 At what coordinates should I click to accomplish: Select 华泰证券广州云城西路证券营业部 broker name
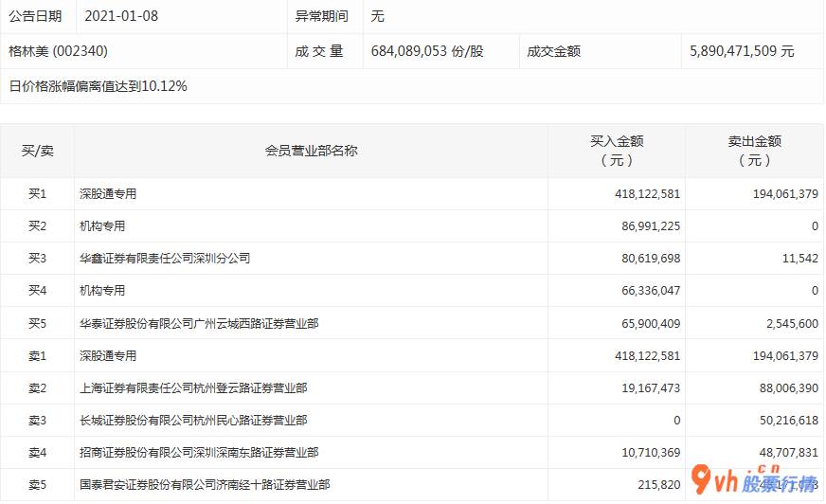click(x=199, y=323)
